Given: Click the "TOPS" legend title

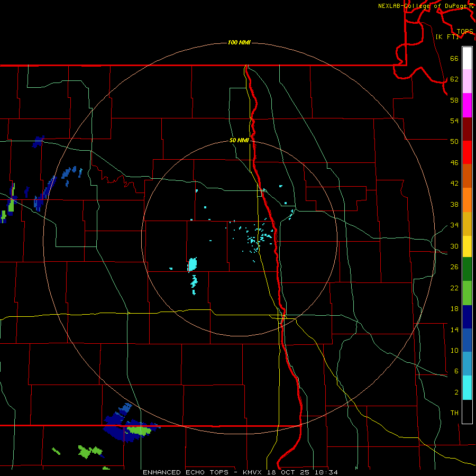Looking at the screenshot, I should click(x=465, y=31).
